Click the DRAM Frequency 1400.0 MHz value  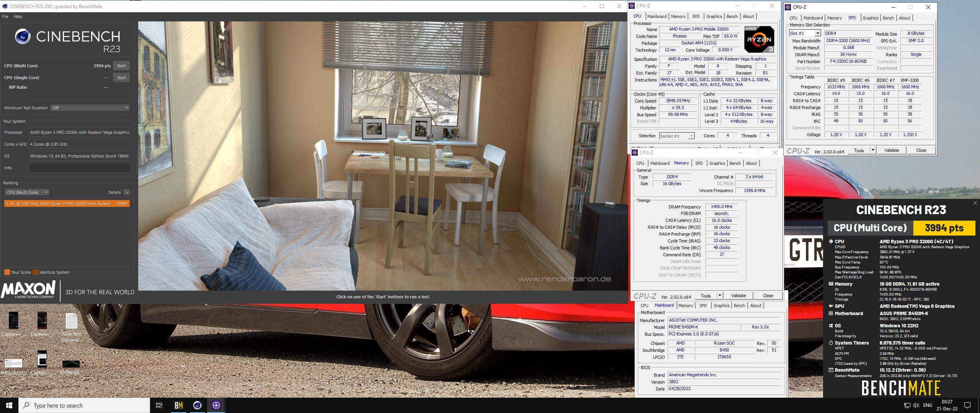point(722,206)
